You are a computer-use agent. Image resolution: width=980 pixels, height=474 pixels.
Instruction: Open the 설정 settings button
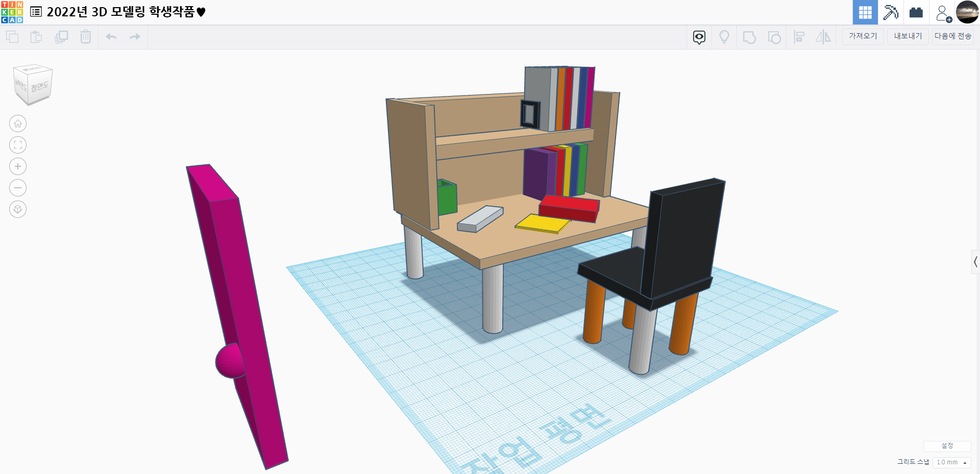[x=947, y=446]
